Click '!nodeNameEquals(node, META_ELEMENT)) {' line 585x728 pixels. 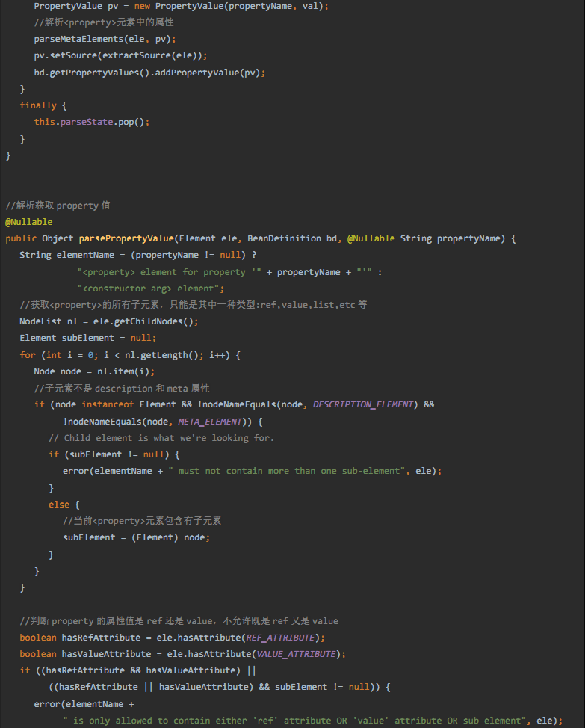point(163,422)
